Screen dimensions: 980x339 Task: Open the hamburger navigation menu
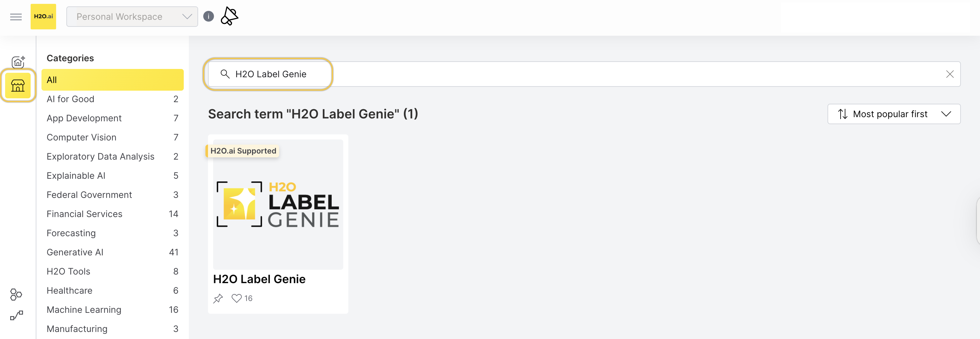click(x=16, y=17)
